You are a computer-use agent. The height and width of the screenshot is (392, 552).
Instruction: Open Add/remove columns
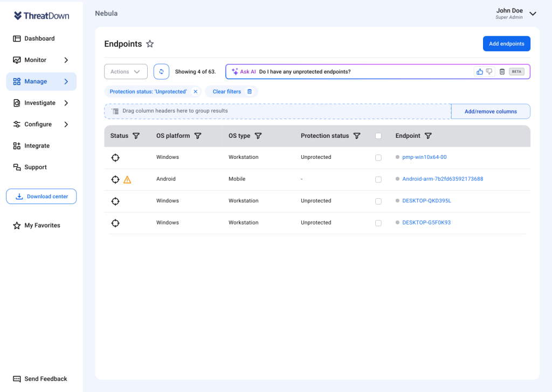[491, 111]
